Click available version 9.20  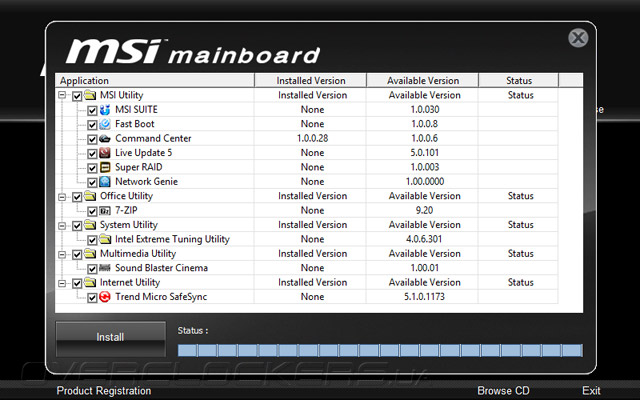pyautogui.click(x=424, y=211)
